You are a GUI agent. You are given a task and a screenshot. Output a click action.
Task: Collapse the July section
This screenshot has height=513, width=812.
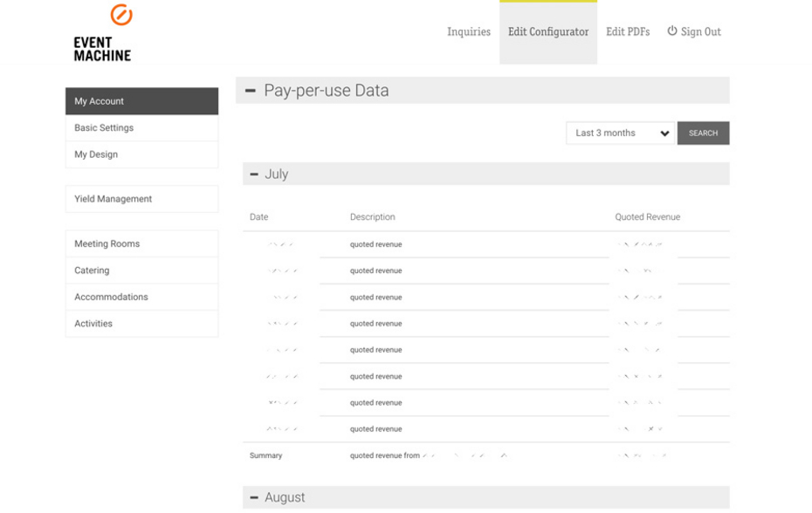pos(254,174)
